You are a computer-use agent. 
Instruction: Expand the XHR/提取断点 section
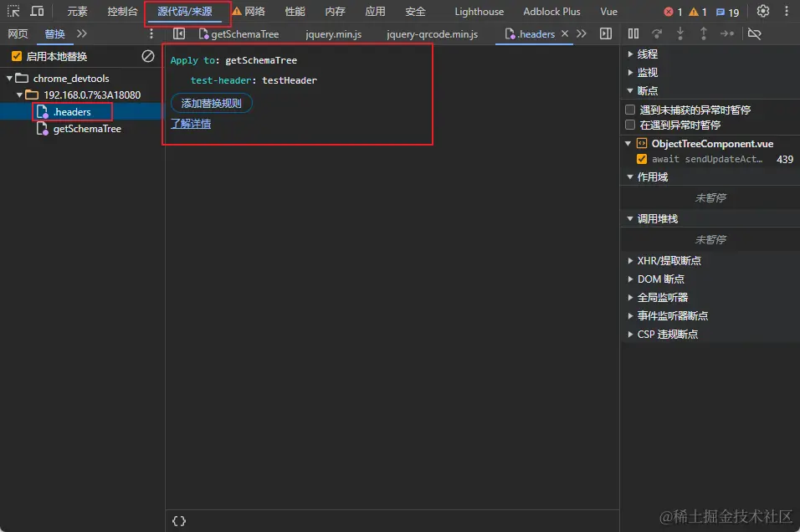pos(669,260)
